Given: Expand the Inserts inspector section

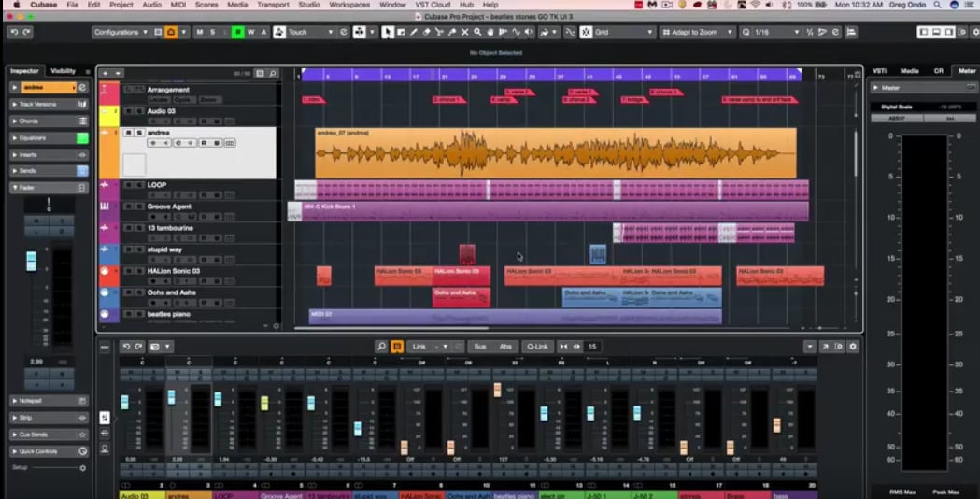Looking at the screenshot, I should tap(14, 154).
